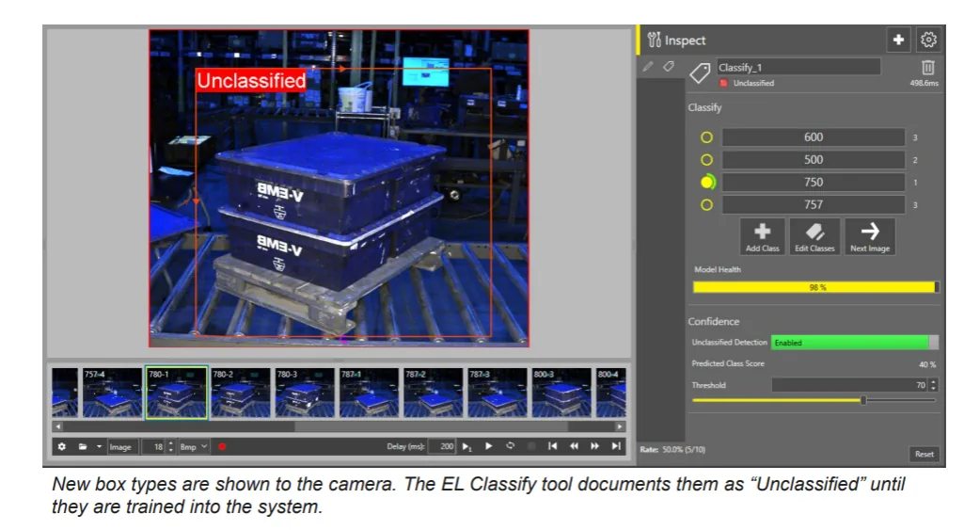This screenshot has width=980, height=530.
Task: Select the 780-1 thumbnail
Action: click(176, 393)
